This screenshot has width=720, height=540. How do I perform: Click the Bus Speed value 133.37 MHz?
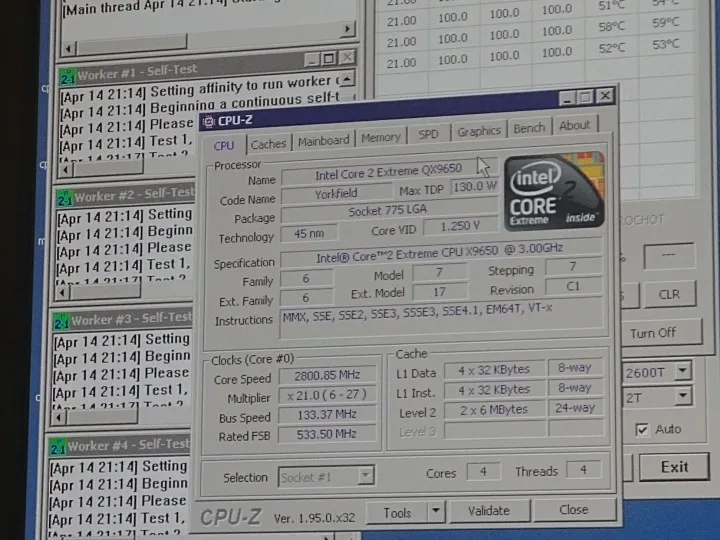326,415
